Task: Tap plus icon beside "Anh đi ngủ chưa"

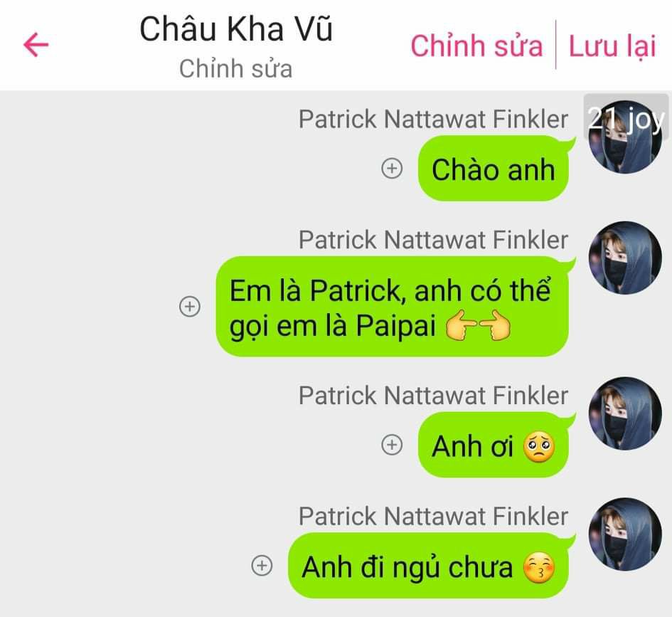Action: 262,566
